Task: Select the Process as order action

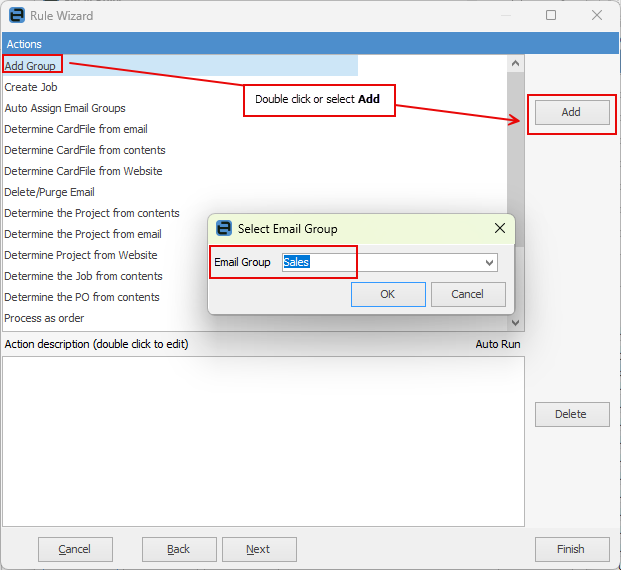Action: (44, 318)
